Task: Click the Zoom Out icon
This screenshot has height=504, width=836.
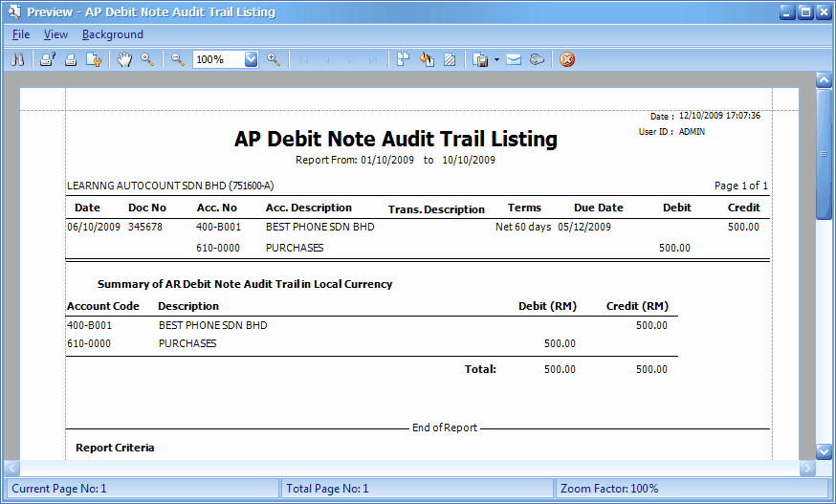Action: click(x=178, y=59)
